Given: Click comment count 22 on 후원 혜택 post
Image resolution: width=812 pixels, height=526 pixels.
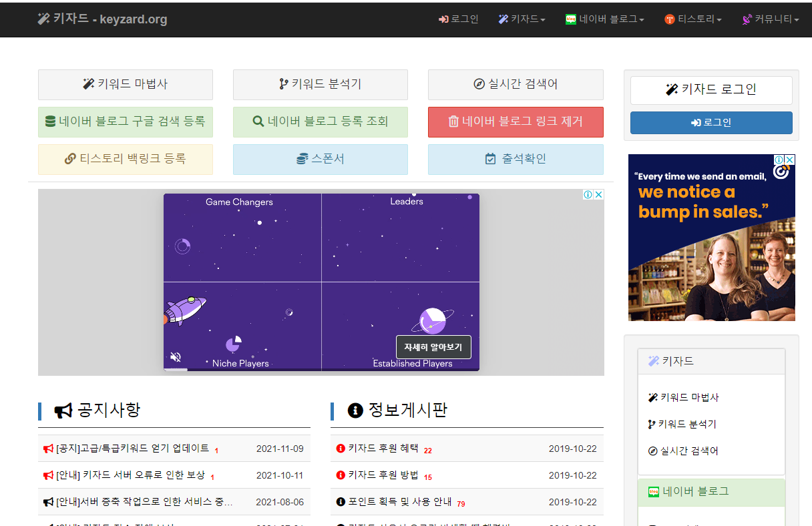Looking at the screenshot, I should coord(428,451).
